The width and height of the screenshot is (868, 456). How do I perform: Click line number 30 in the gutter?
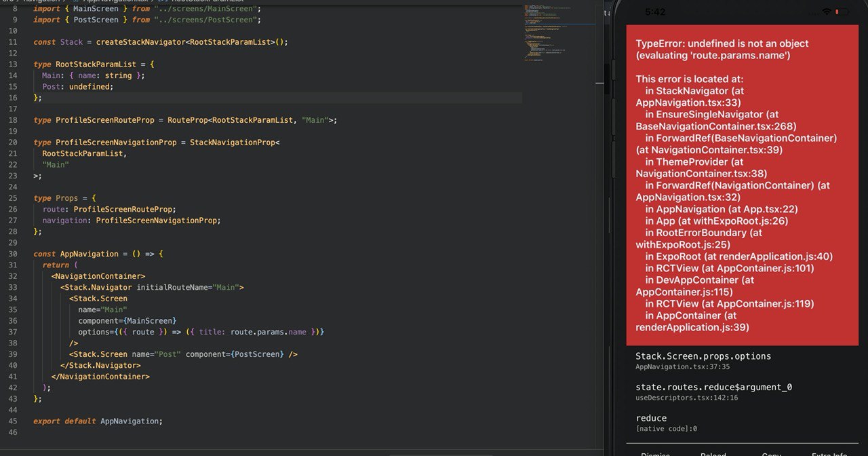pyautogui.click(x=13, y=254)
